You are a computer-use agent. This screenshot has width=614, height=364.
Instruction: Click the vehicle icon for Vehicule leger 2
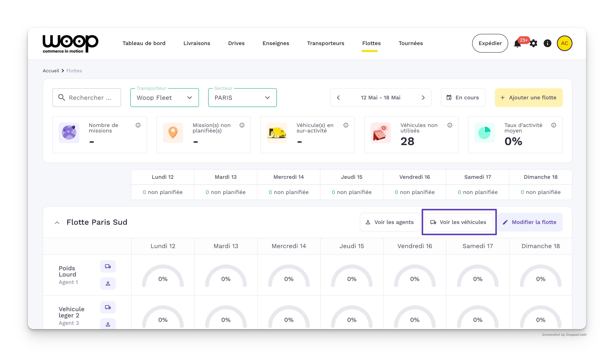point(108,307)
